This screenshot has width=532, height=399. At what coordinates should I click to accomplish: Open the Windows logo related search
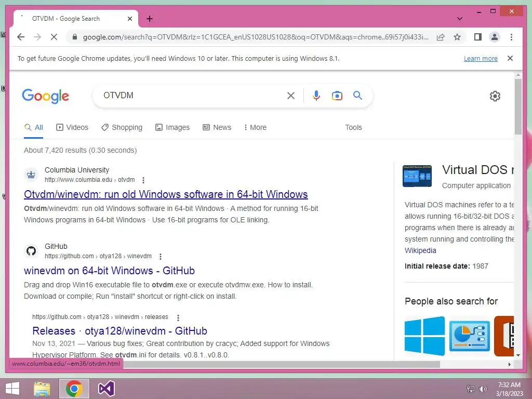[x=424, y=336]
